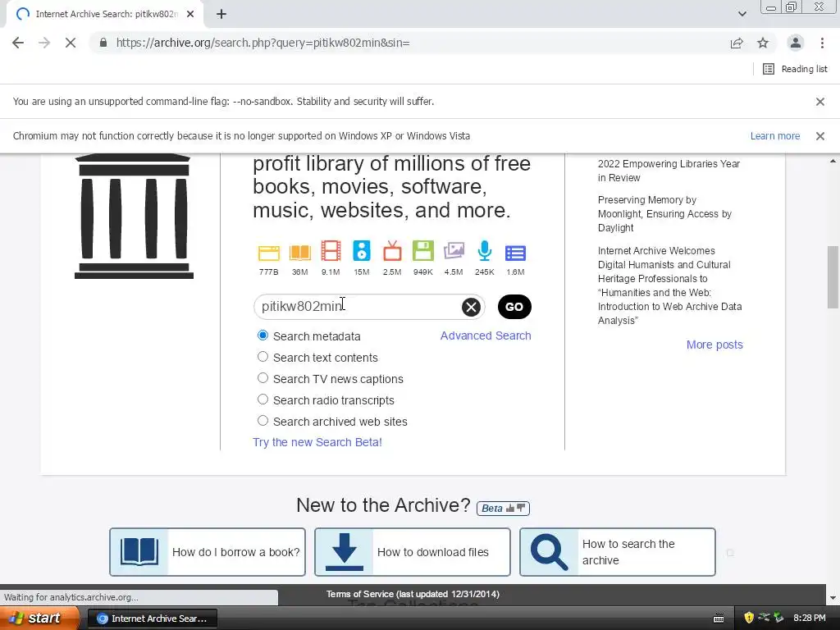Image resolution: width=840 pixels, height=630 pixels.
Task: Click the GO search button
Action: pyautogui.click(x=514, y=307)
